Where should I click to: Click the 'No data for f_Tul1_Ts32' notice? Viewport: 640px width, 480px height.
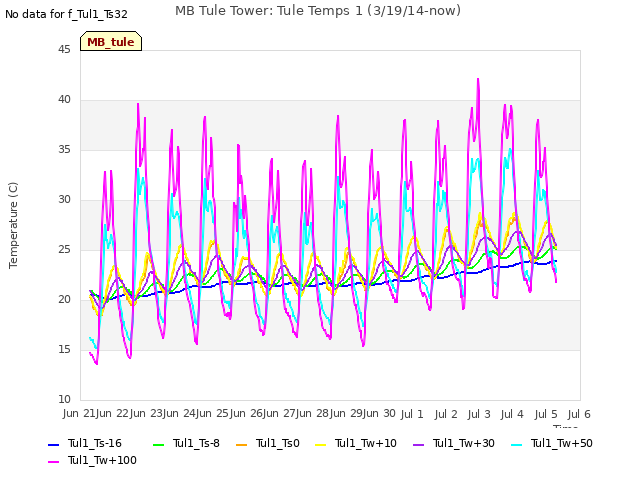point(67,14)
